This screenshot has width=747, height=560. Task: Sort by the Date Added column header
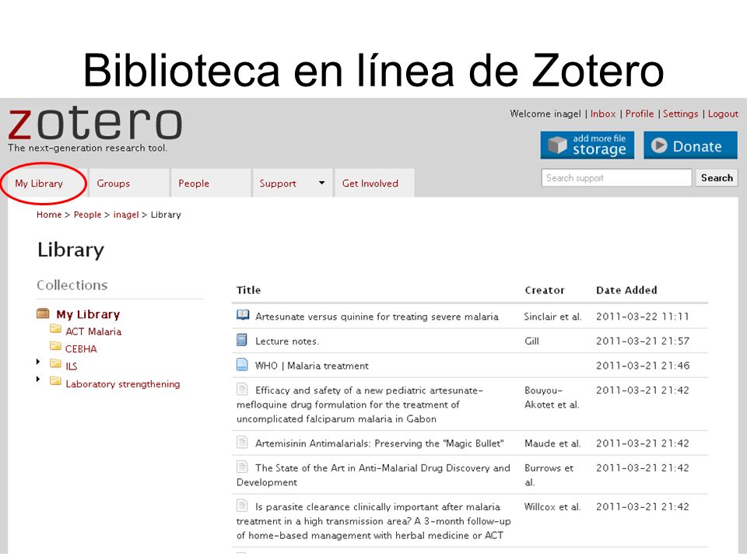click(x=626, y=290)
